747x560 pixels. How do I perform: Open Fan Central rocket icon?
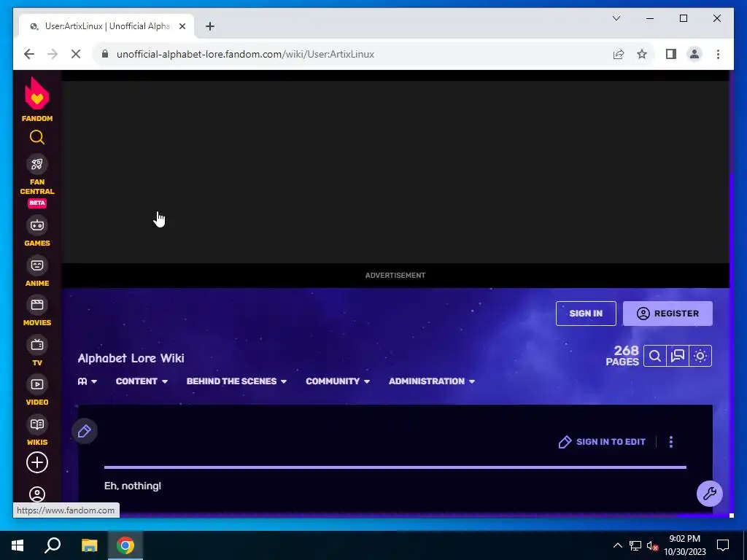click(x=37, y=164)
